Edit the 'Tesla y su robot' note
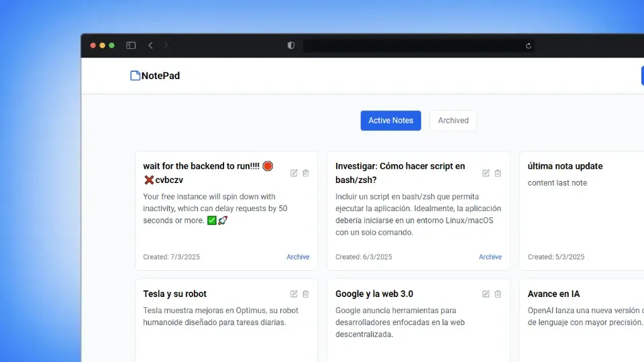This screenshot has height=362, width=644. (x=294, y=294)
